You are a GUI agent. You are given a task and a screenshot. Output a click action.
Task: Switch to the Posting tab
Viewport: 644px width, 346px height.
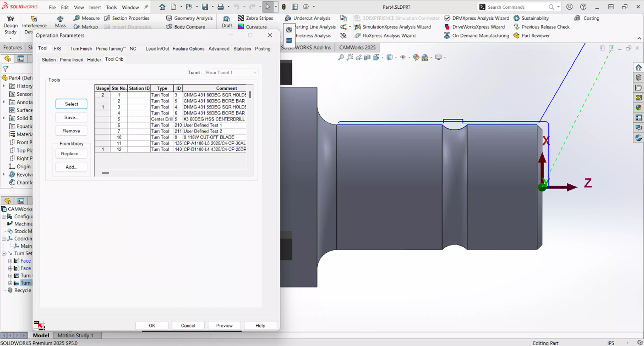[x=262, y=49]
